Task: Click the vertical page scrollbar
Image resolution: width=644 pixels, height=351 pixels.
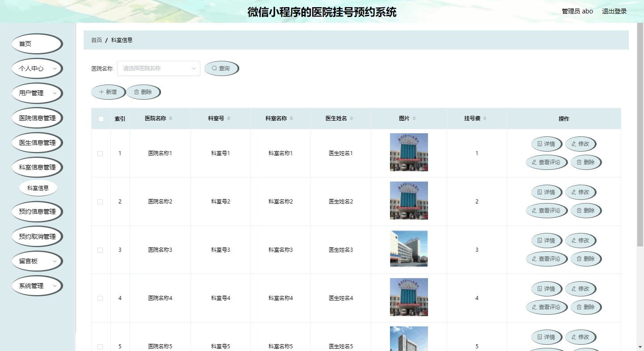Action: point(640,134)
